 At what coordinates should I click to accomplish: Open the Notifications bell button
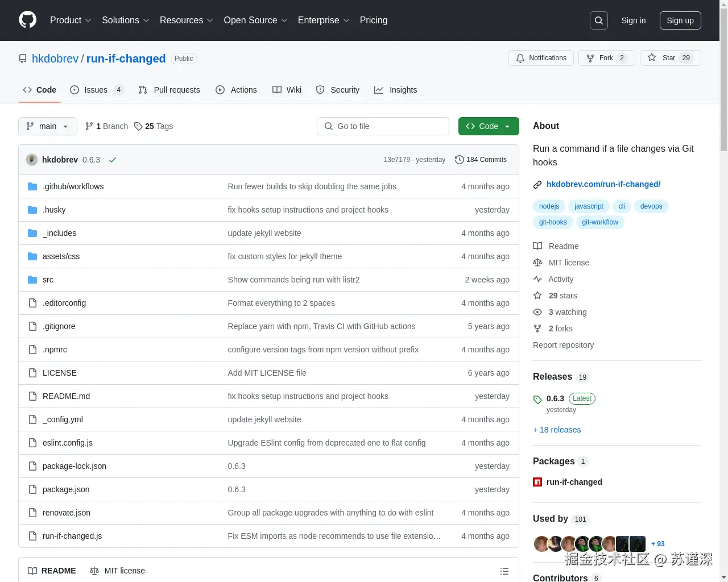541,58
